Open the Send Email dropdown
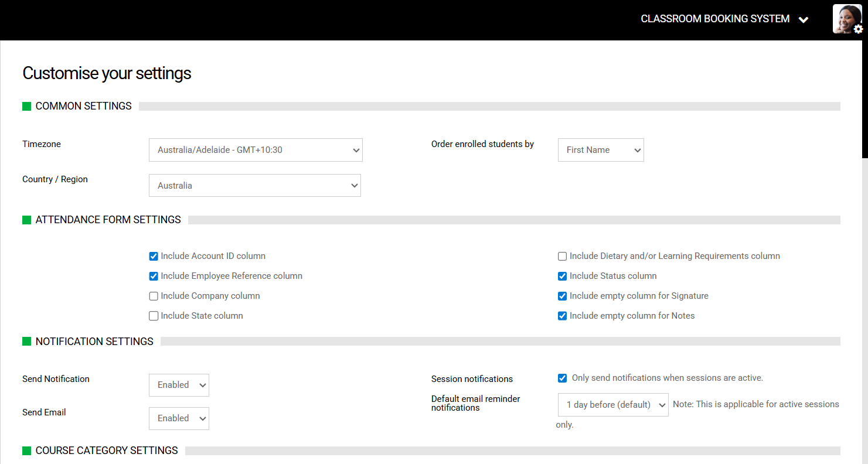 (x=179, y=418)
